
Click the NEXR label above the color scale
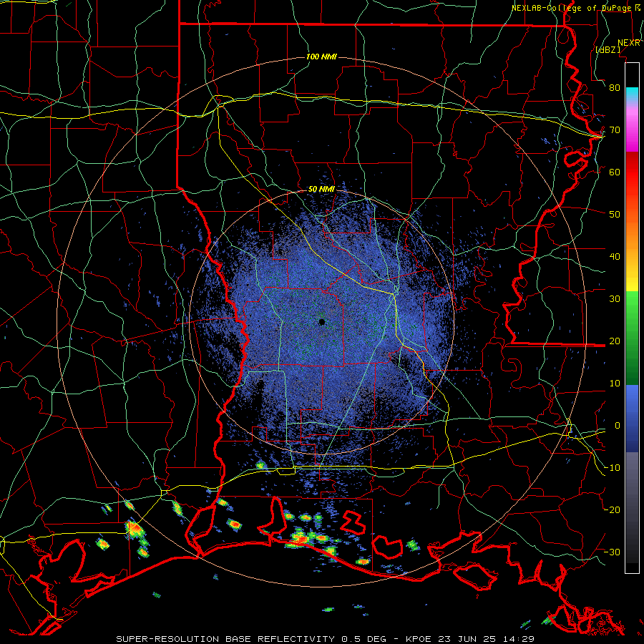629,43
